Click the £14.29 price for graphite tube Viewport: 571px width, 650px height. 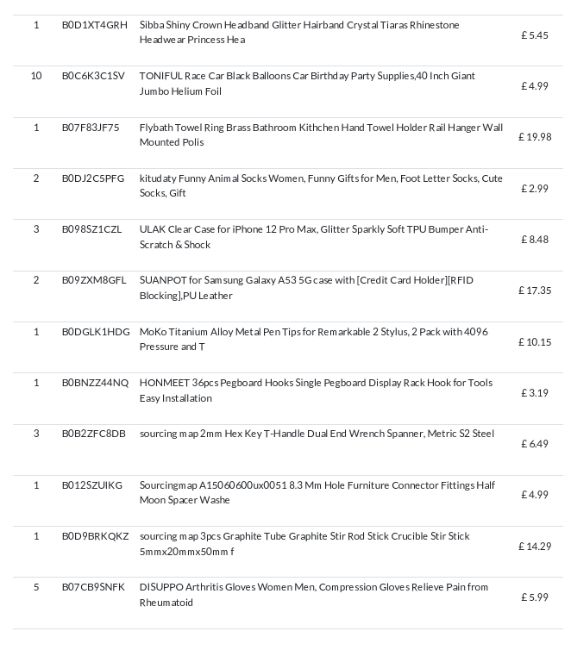click(535, 546)
